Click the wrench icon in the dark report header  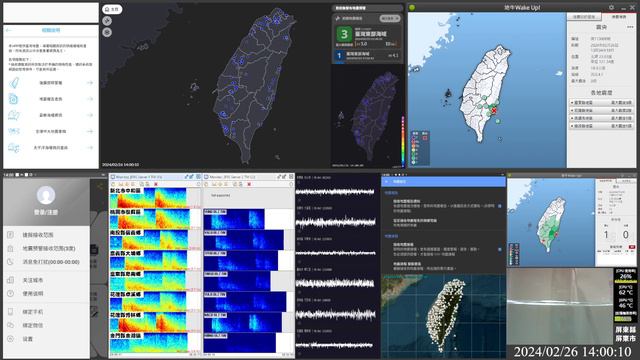tap(338, 18)
